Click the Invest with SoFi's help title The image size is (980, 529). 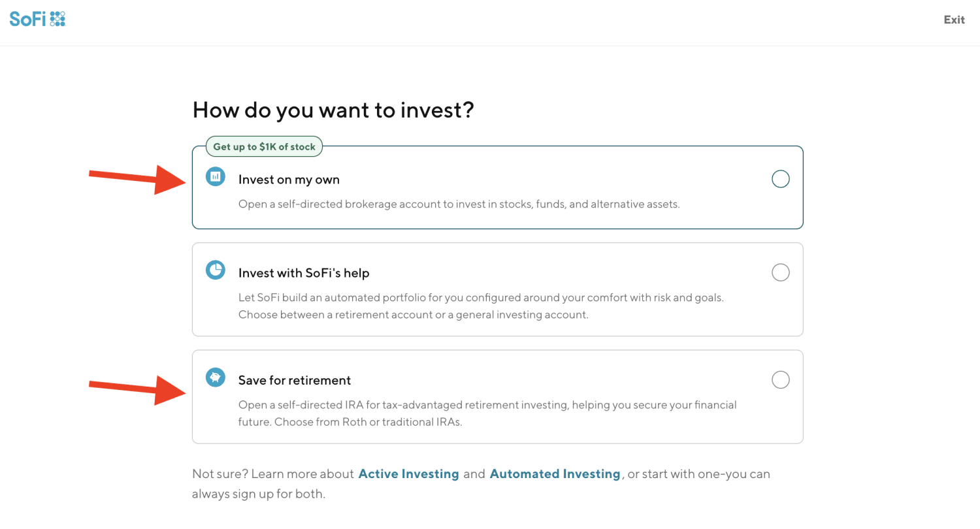[x=304, y=273]
